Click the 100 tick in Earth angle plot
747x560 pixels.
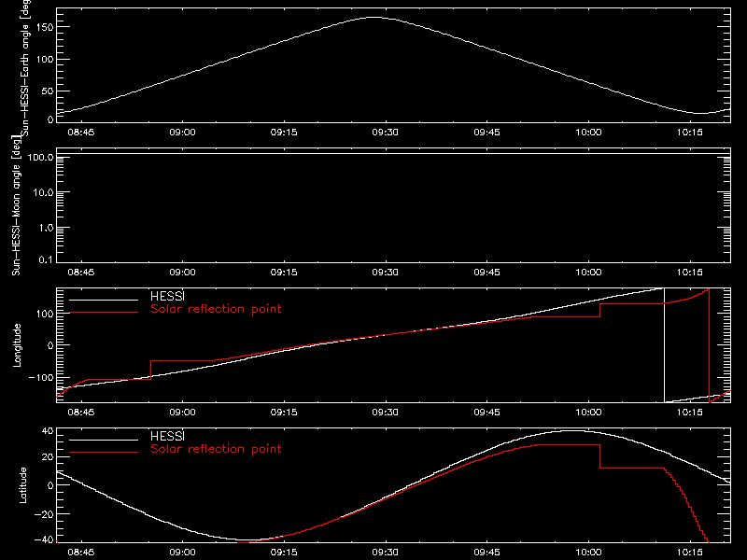tap(45, 59)
